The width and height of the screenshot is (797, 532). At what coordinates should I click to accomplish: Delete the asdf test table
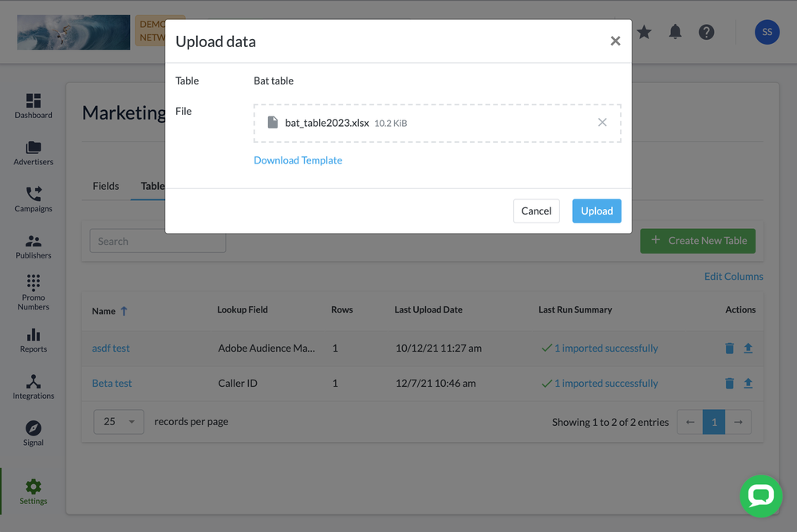729,349
